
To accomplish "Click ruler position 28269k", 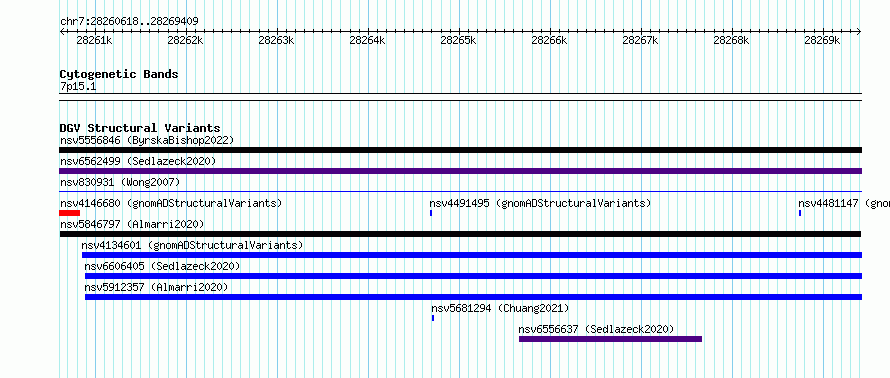I will click(823, 40).
